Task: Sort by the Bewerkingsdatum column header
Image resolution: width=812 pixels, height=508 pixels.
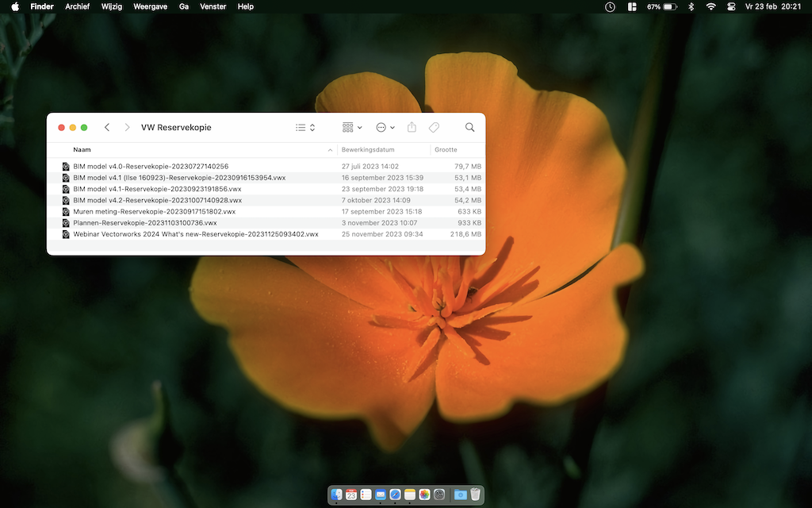Action: pos(368,150)
